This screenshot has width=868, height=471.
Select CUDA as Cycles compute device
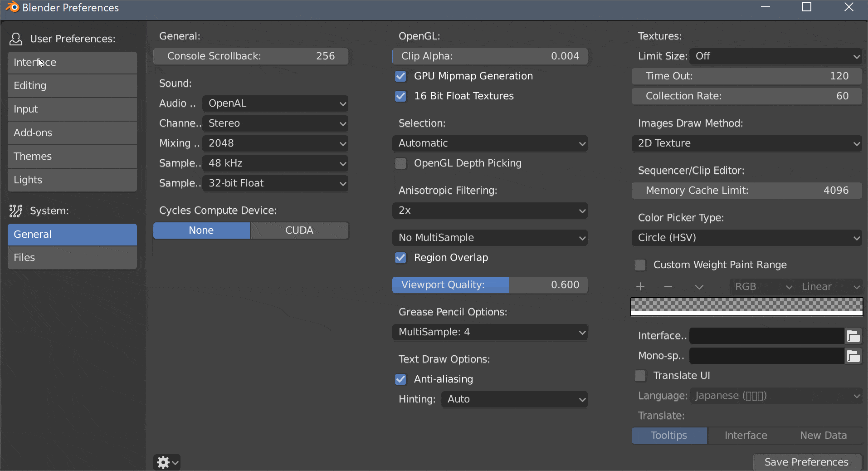coord(299,231)
